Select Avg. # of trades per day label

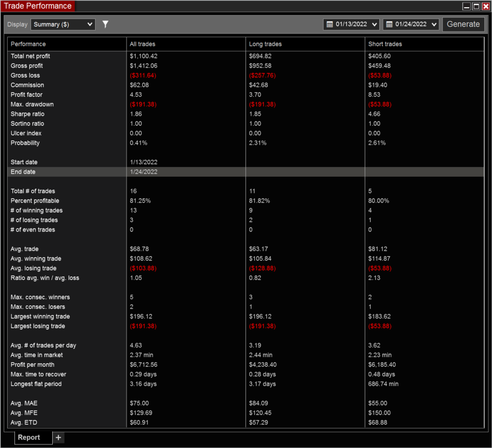pos(43,345)
